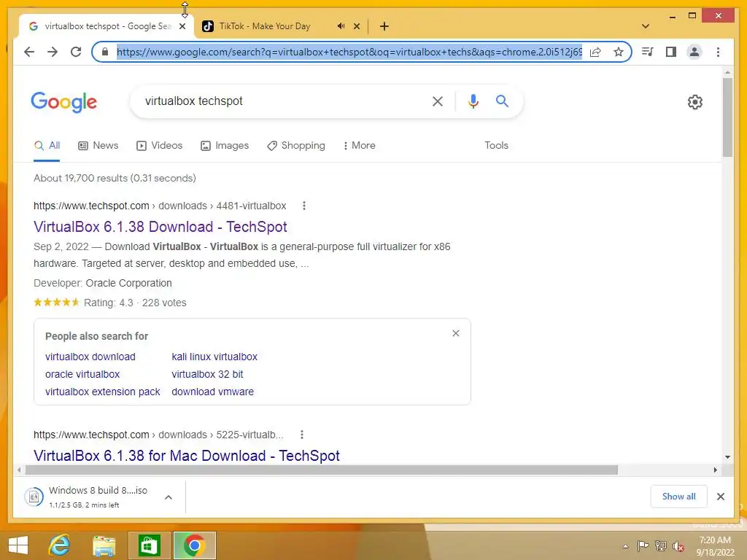Close the downloads bar
Image resolution: width=747 pixels, height=560 pixels.
coord(720,497)
